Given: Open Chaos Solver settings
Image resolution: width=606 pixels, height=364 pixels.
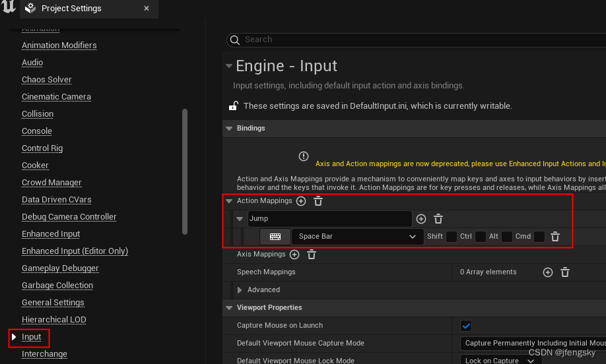Looking at the screenshot, I should [x=47, y=80].
